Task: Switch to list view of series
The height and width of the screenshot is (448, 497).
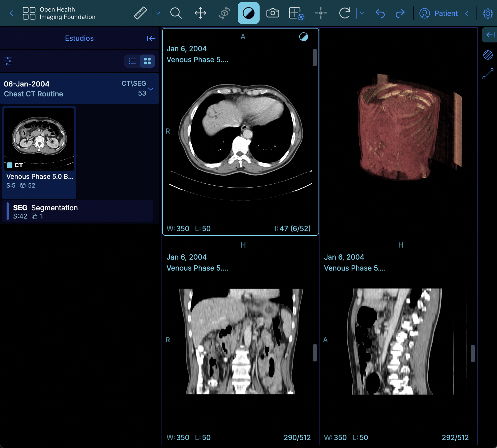Action: pyautogui.click(x=132, y=61)
